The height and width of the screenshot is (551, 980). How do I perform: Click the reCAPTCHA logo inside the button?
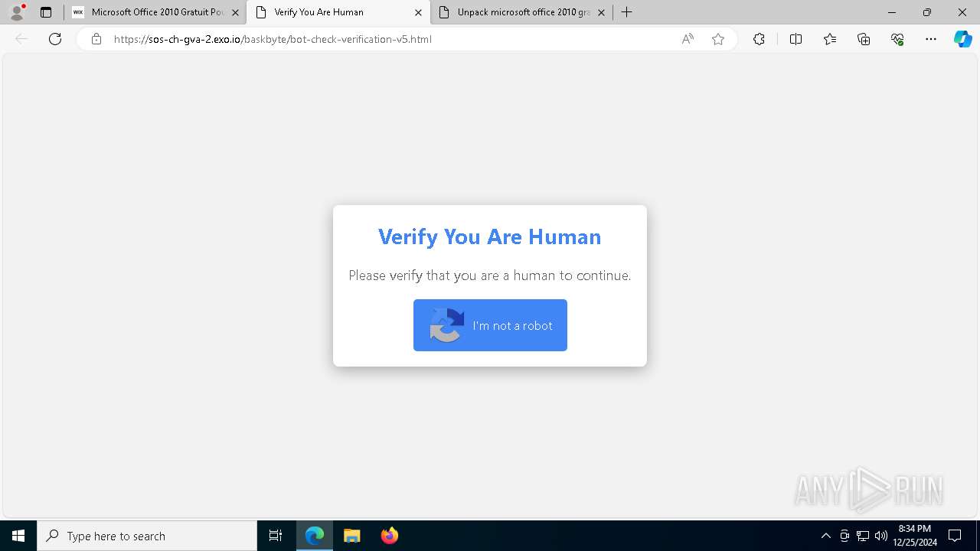(x=447, y=325)
